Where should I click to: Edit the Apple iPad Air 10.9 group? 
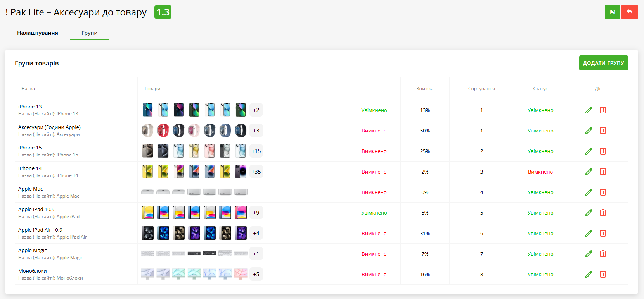point(589,233)
